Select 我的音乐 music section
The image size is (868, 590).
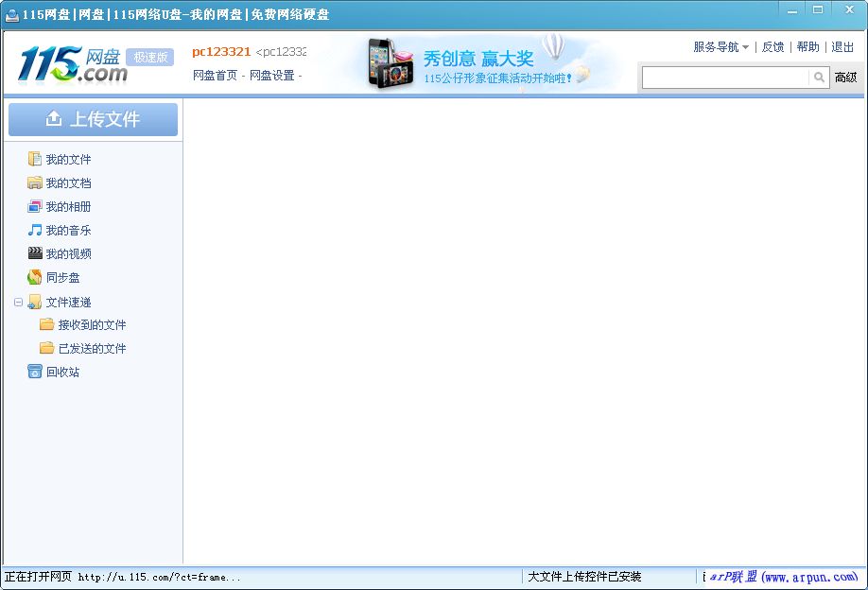tap(66, 230)
